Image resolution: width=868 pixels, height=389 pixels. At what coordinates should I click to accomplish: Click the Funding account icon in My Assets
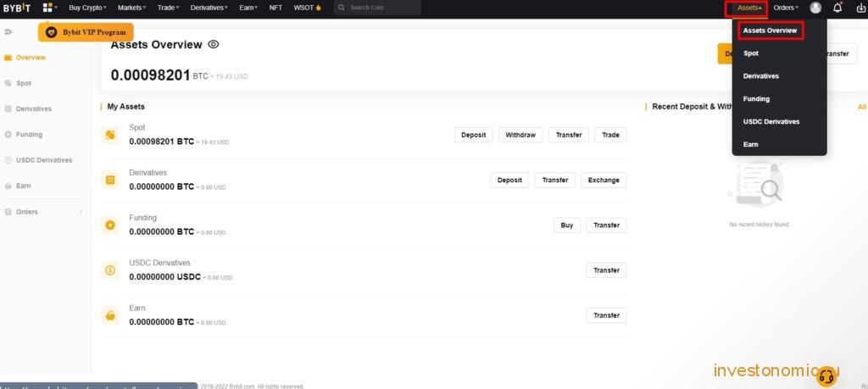pos(110,225)
